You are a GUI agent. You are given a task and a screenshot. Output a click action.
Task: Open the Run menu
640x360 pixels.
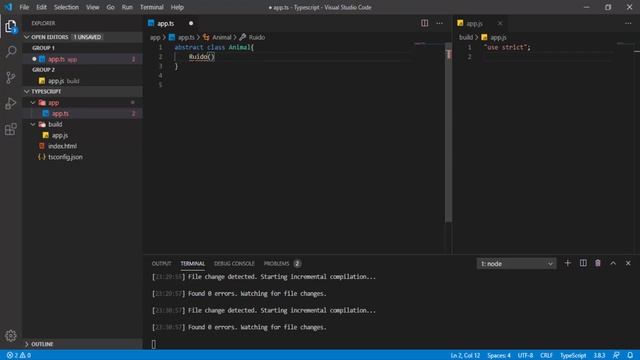coord(127,7)
